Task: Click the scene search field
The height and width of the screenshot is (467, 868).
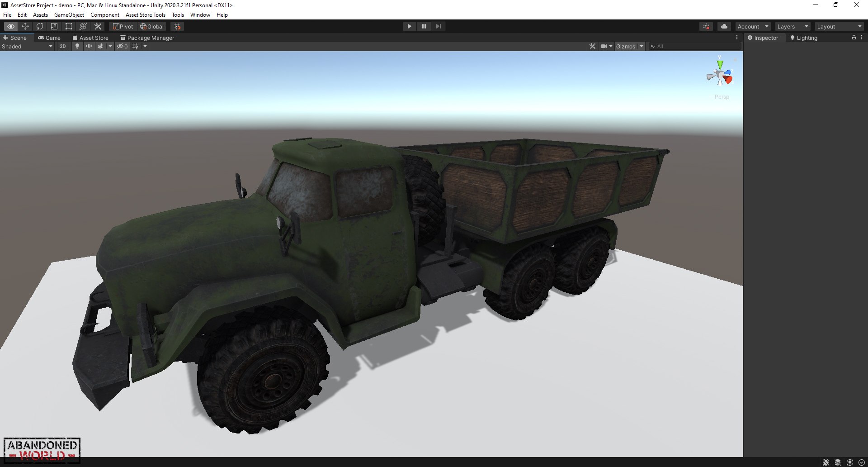Action: tap(695, 46)
